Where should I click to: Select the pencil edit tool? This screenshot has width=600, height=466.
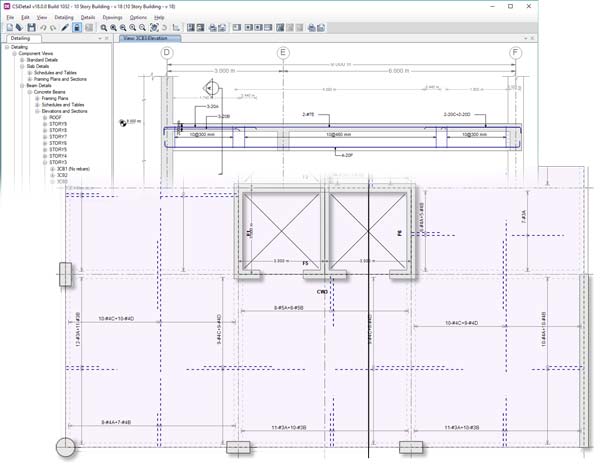65,28
